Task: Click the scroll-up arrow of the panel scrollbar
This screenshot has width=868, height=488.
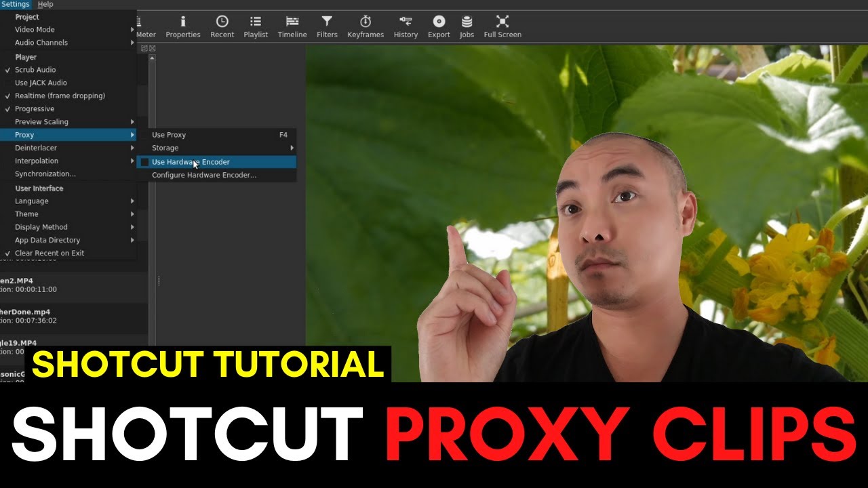Action: (152, 58)
